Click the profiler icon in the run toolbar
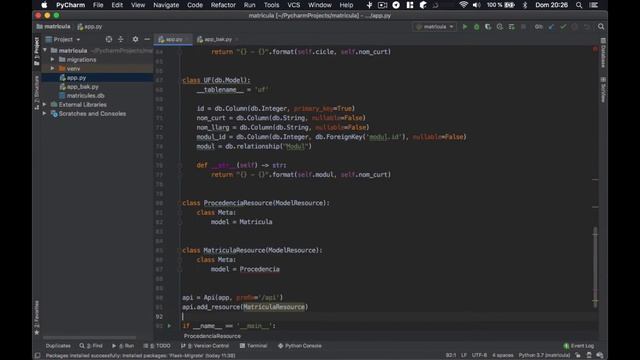This screenshot has height=360, width=640. tap(500, 27)
